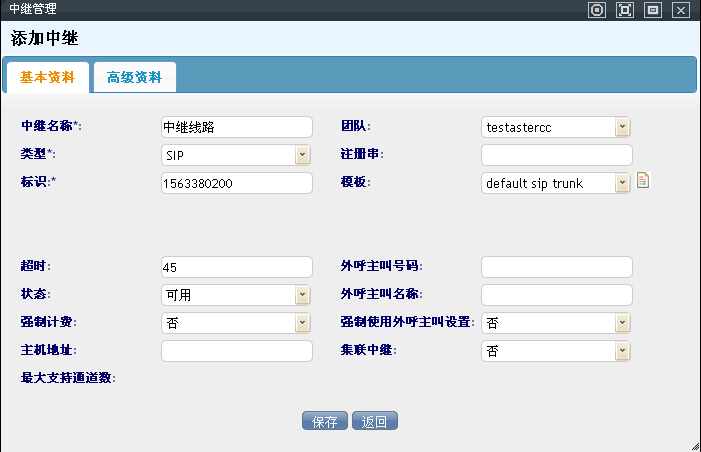Click the fullscreen expand icon in title bar
The height and width of the screenshot is (452, 701).
(625, 10)
